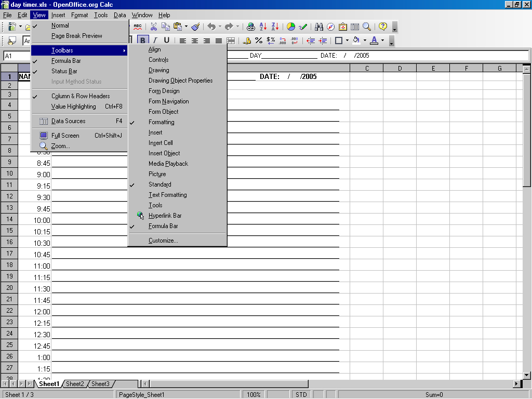The width and height of the screenshot is (532, 399).
Task: Toggle Underline formatting button
Action: click(167, 41)
